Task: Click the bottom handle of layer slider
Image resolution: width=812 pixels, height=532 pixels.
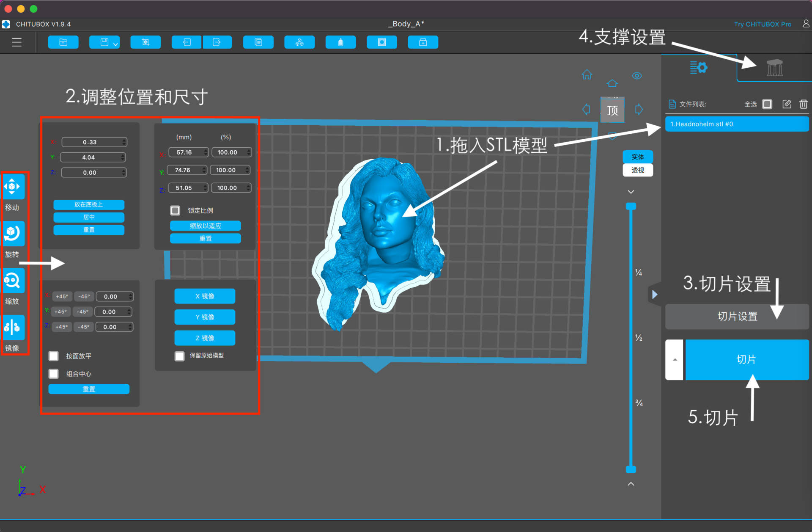Action: pos(631,469)
